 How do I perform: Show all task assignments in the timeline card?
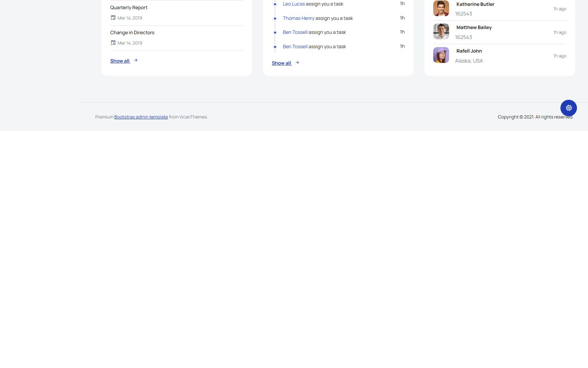(282, 63)
